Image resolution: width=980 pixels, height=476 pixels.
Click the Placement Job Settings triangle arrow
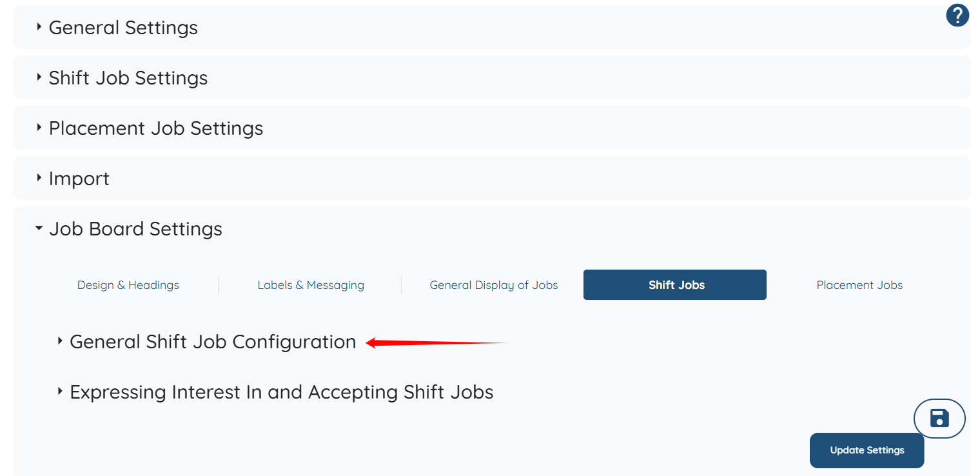coord(39,128)
